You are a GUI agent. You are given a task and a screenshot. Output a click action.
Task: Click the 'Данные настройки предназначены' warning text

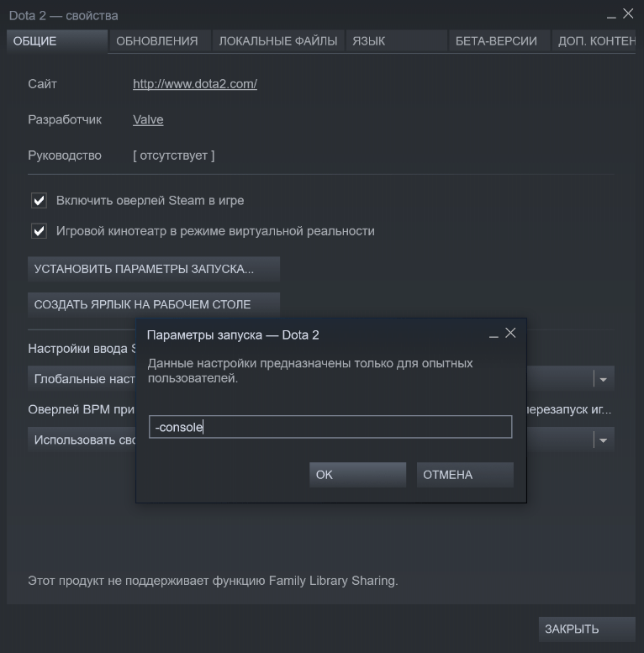coord(310,371)
